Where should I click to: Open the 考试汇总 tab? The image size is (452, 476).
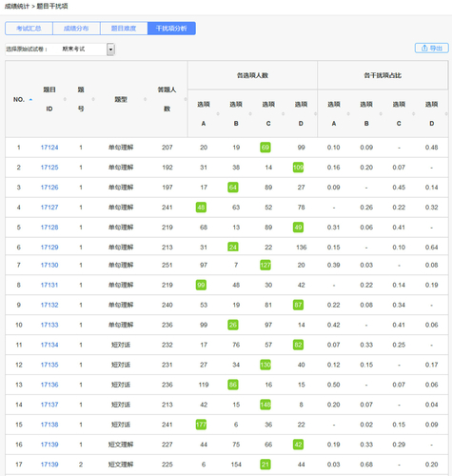click(x=29, y=29)
